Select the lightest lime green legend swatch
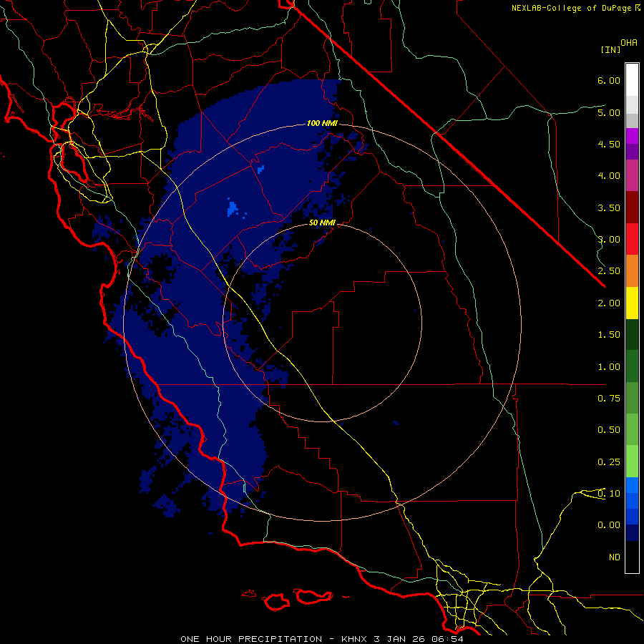Screen dimensions: 644x644 click(x=632, y=462)
